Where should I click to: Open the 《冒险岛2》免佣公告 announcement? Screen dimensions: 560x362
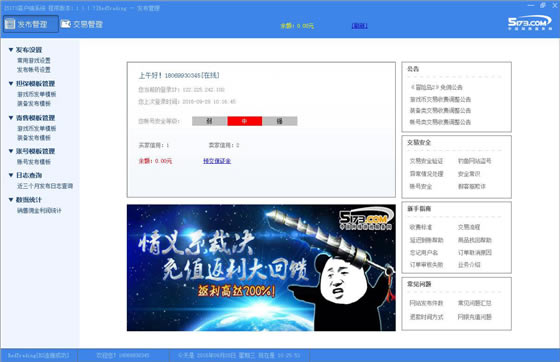click(436, 87)
